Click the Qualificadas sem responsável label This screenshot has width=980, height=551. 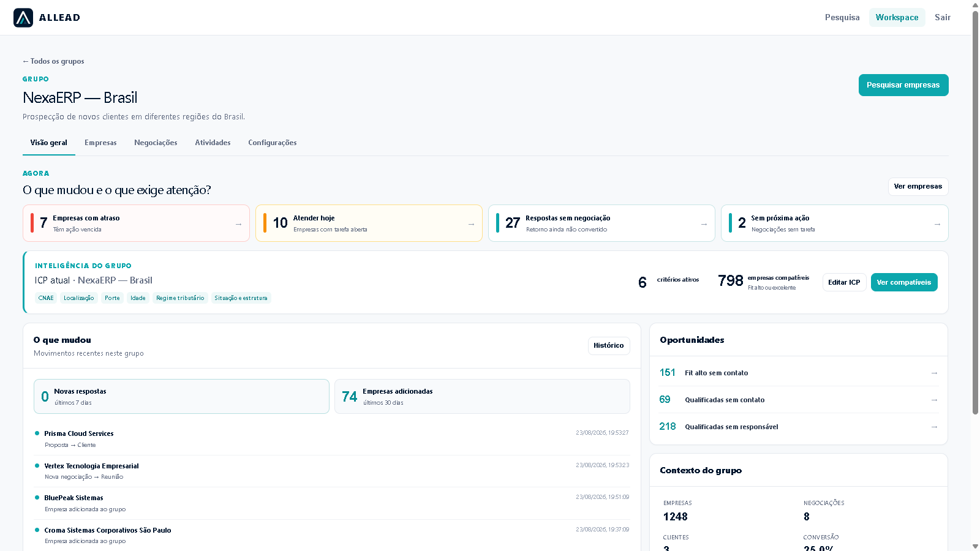pyautogui.click(x=731, y=427)
